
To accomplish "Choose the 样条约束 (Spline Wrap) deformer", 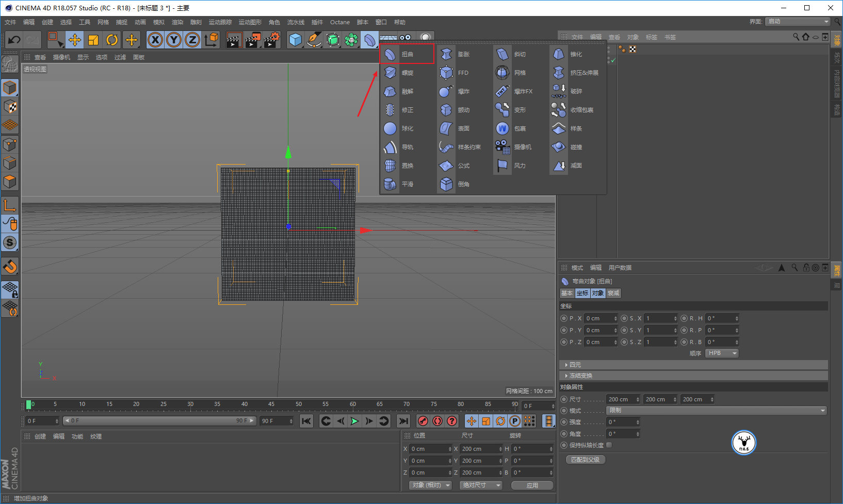I will coord(460,147).
